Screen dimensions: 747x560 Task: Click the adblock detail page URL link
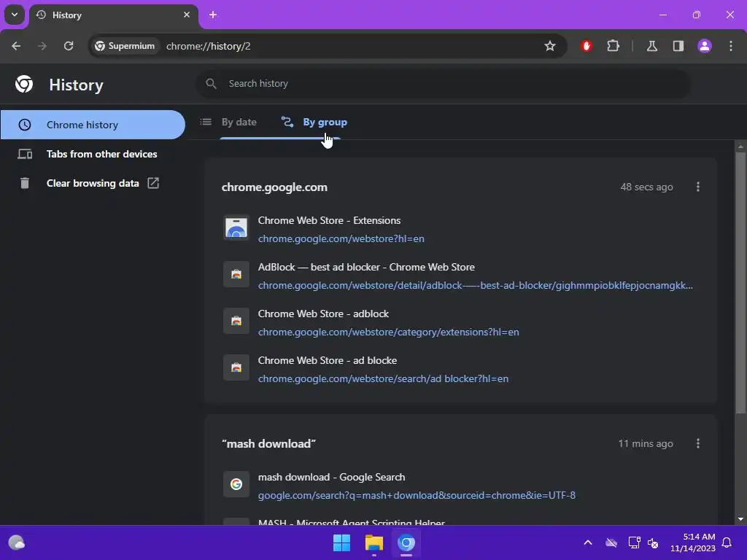click(x=475, y=285)
